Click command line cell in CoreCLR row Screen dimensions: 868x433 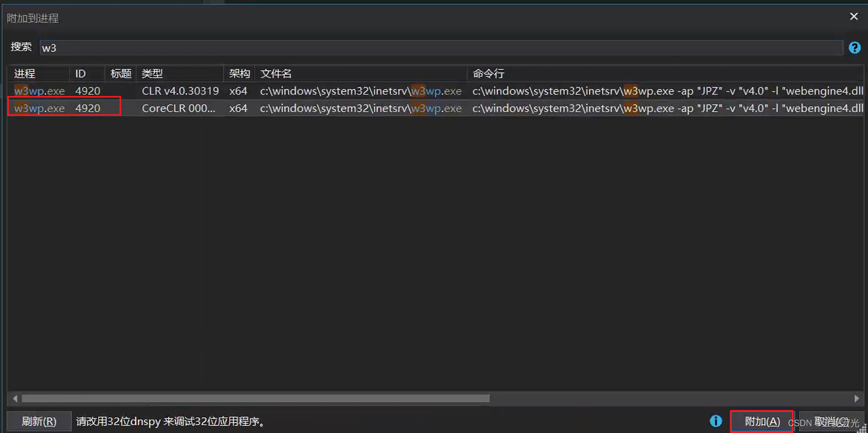pos(668,108)
